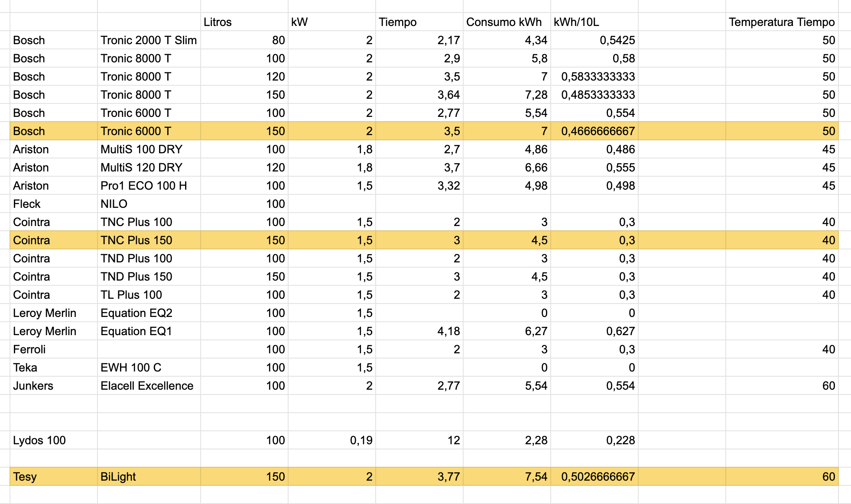Click the kW header cell

pos(332,22)
